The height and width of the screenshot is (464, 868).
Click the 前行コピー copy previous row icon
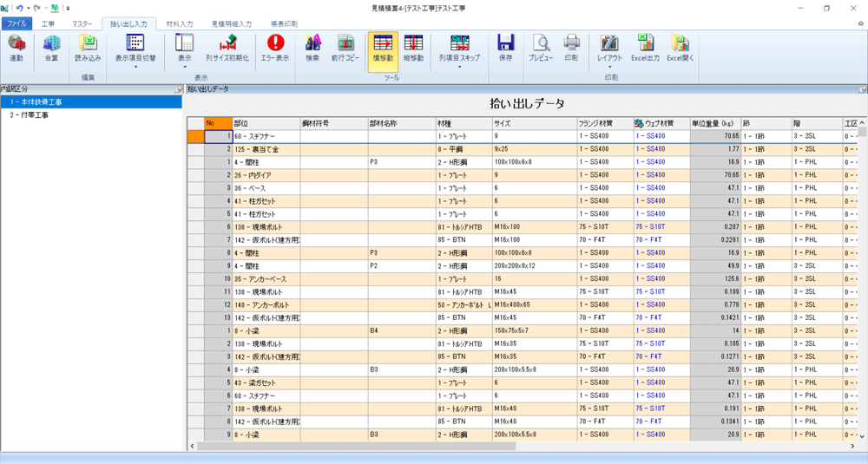pyautogui.click(x=345, y=47)
